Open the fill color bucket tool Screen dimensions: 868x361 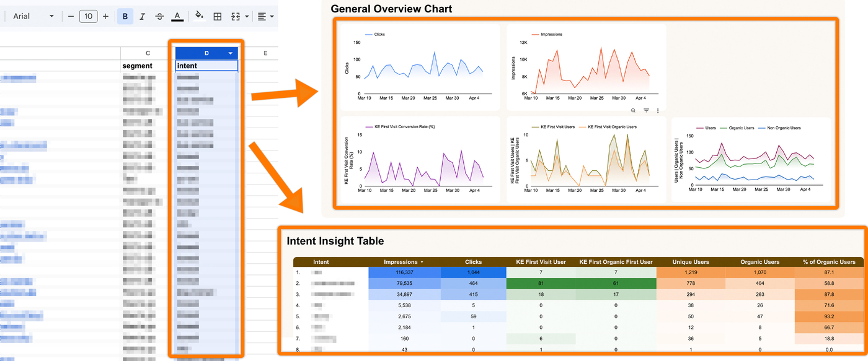tap(199, 16)
